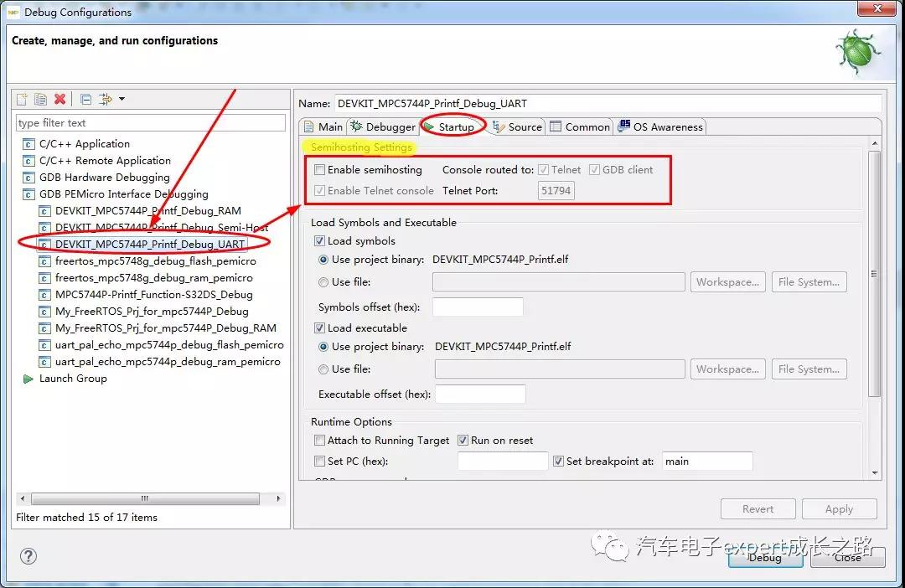Switch to the Debugger tab
This screenshot has width=905, height=588.
[383, 127]
